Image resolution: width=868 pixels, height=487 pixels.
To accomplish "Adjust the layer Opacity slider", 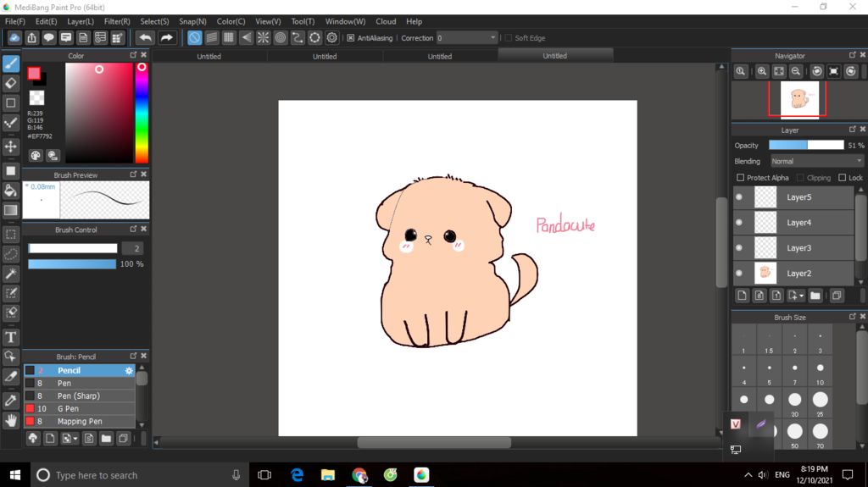I will [x=806, y=145].
